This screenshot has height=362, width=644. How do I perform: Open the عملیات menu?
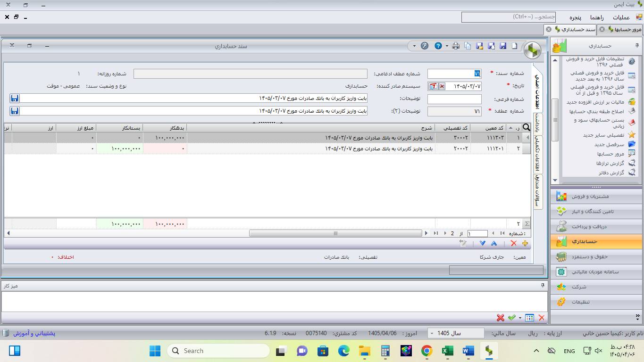point(621,17)
